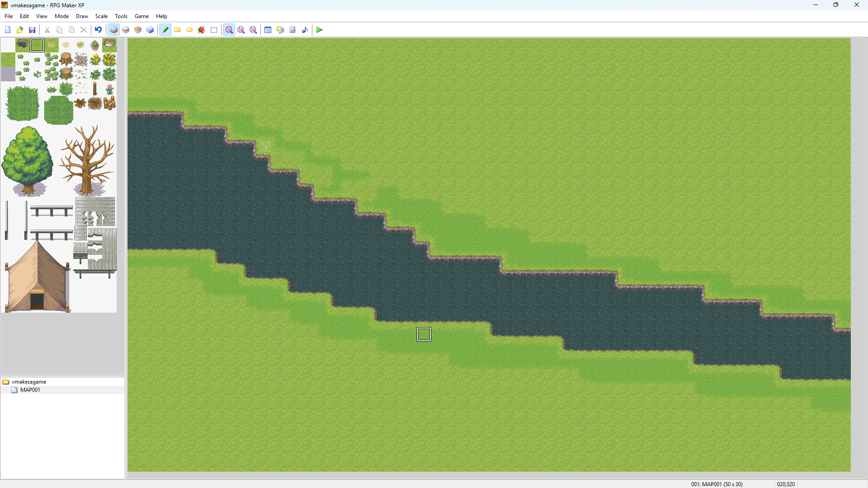Open the Database tool
Viewport: 868px width, 488px height.
click(268, 30)
